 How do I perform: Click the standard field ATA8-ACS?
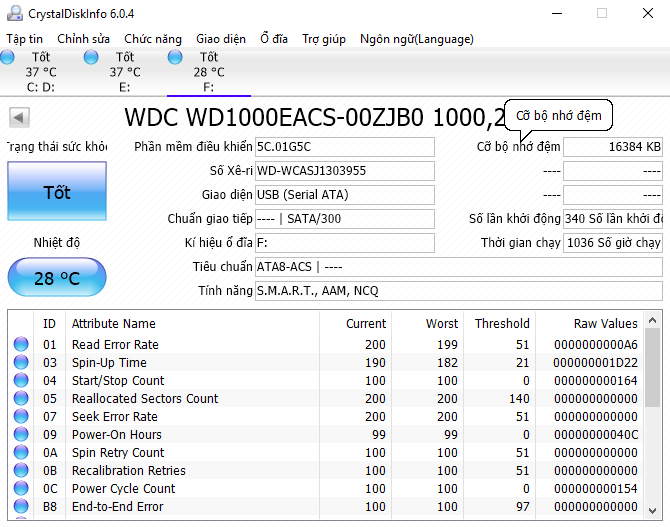click(x=459, y=267)
